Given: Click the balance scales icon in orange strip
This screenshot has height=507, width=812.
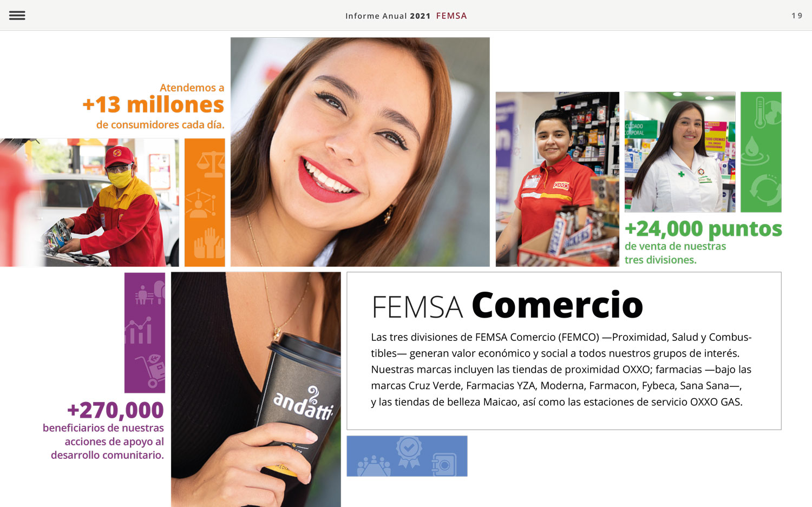Looking at the screenshot, I should [211, 164].
